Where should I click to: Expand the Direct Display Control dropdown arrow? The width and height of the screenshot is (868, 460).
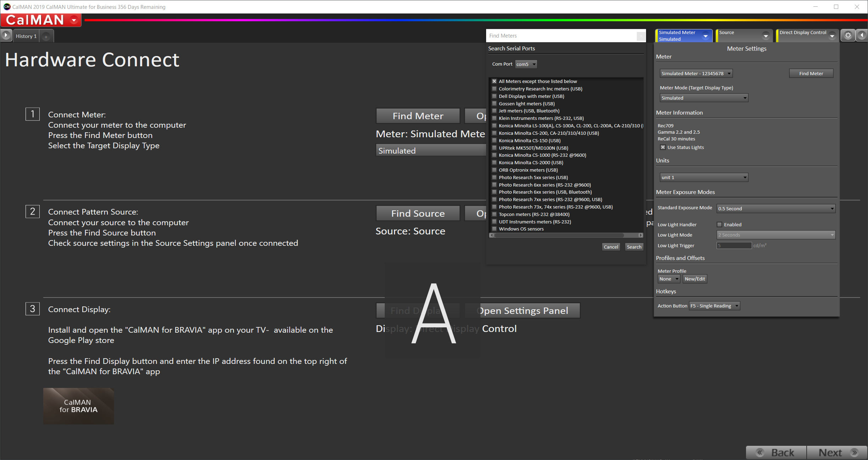832,36
